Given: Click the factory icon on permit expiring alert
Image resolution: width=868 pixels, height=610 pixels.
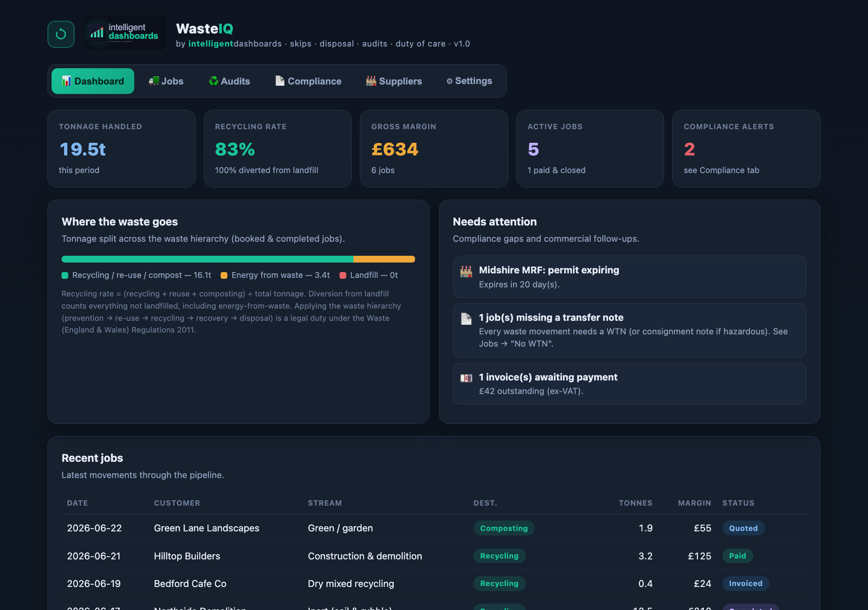Looking at the screenshot, I should pyautogui.click(x=466, y=271).
